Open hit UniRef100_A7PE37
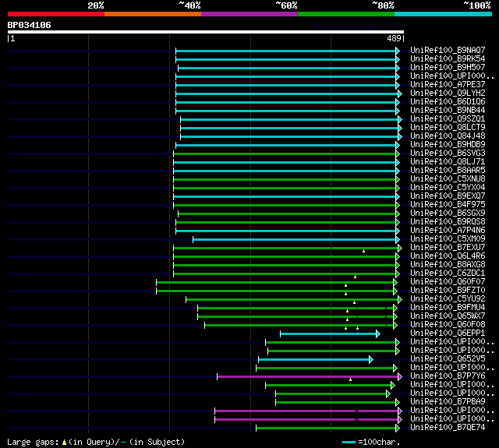The width and height of the screenshot is (499, 448). coord(448,85)
